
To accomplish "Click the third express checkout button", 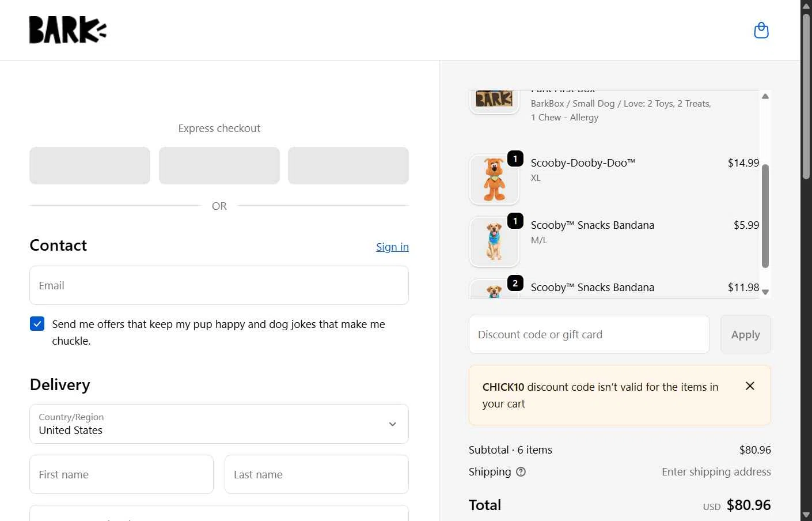I will pyautogui.click(x=348, y=165).
